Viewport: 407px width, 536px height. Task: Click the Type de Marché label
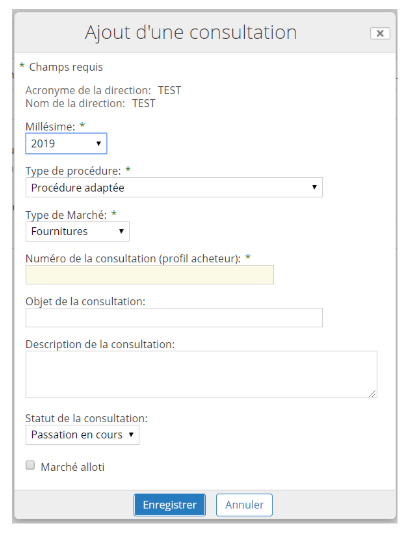[x=66, y=215]
